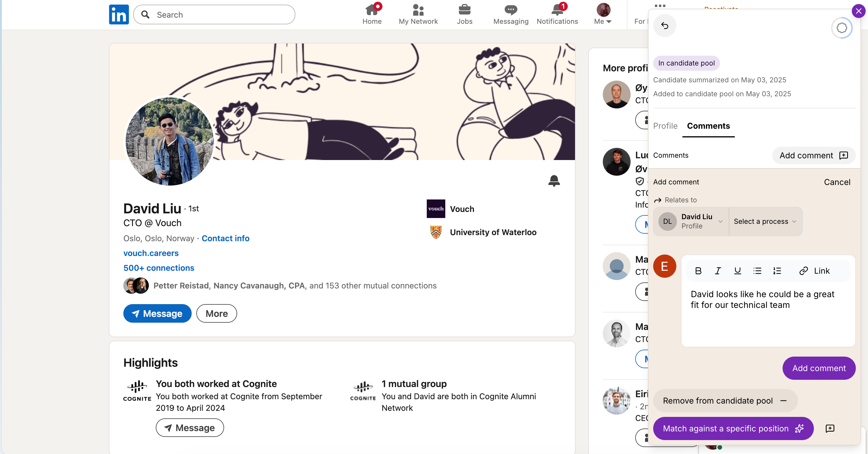
Task: Toggle italic formatting in comment editor
Action: (x=718, y=271)
